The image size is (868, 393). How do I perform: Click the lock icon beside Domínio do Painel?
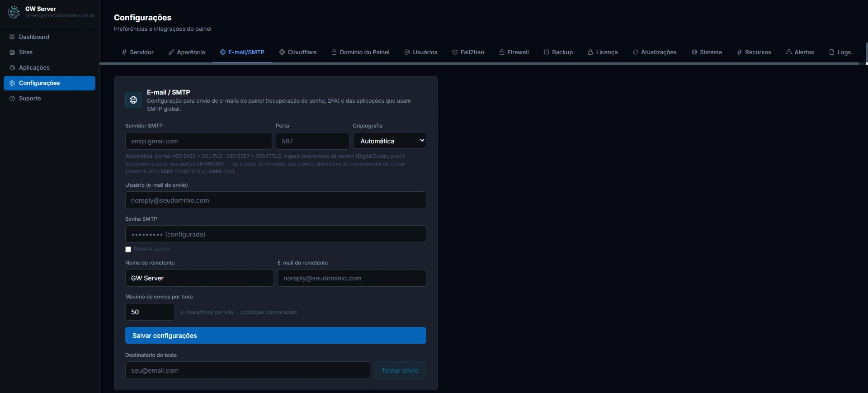pyautogui.click(x=334, y=52)
